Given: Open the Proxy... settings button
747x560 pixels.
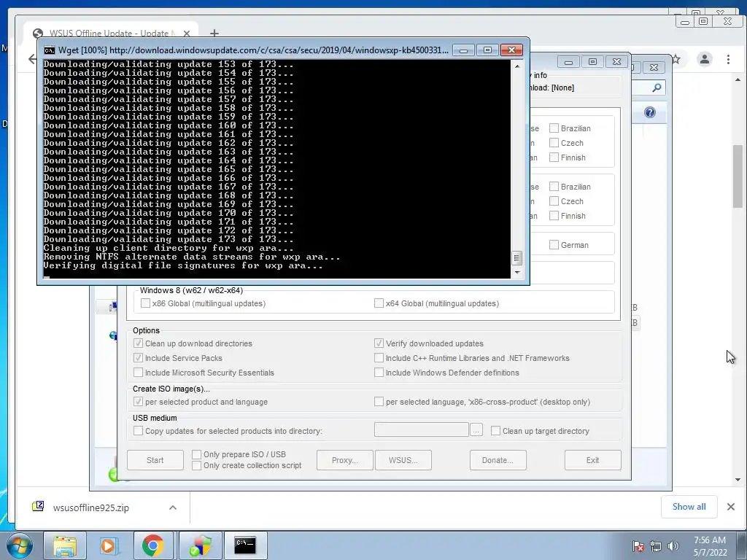Looking at the screenshot, I should (345, 460).
